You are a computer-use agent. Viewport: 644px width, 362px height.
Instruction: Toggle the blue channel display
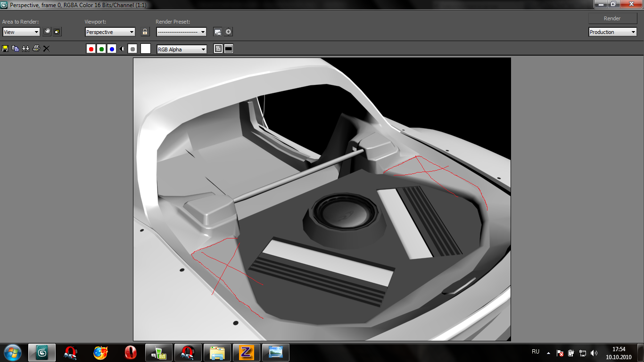coord(112,49)
